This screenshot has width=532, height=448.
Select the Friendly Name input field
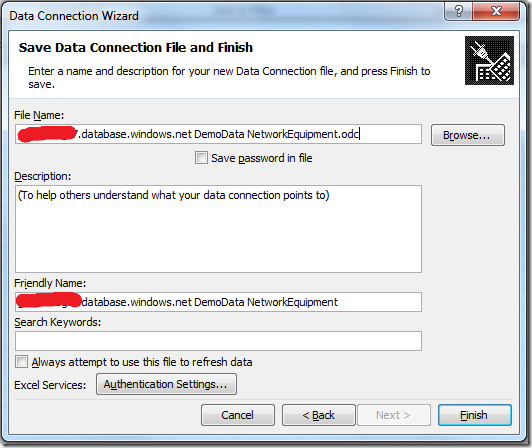pyautogui.click(x=218, y=302)
